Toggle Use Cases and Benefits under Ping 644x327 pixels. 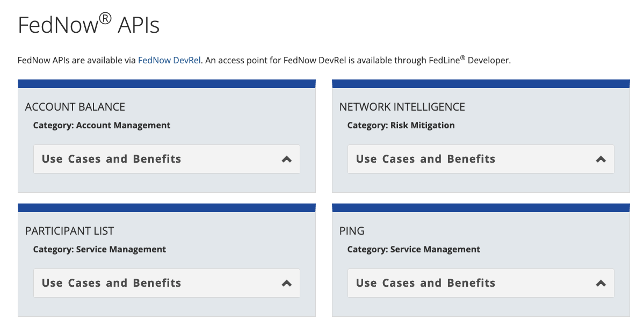click(x=481, y=283)
